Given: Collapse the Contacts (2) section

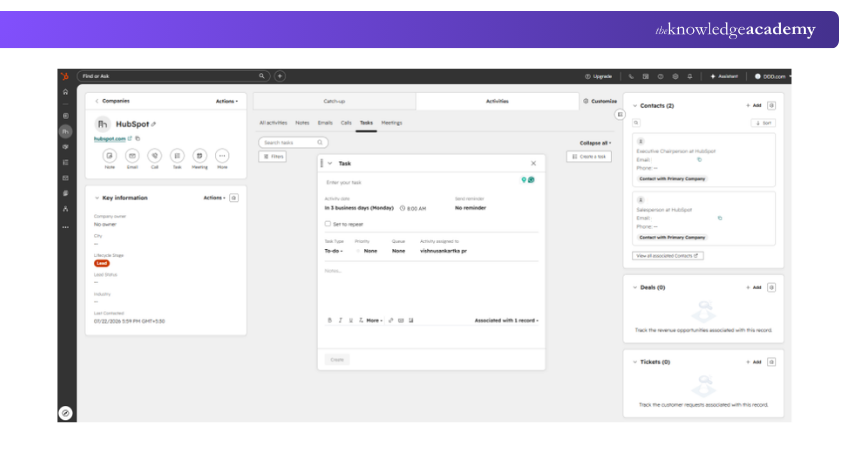Looking at the screenshot, I should point(635,106).
